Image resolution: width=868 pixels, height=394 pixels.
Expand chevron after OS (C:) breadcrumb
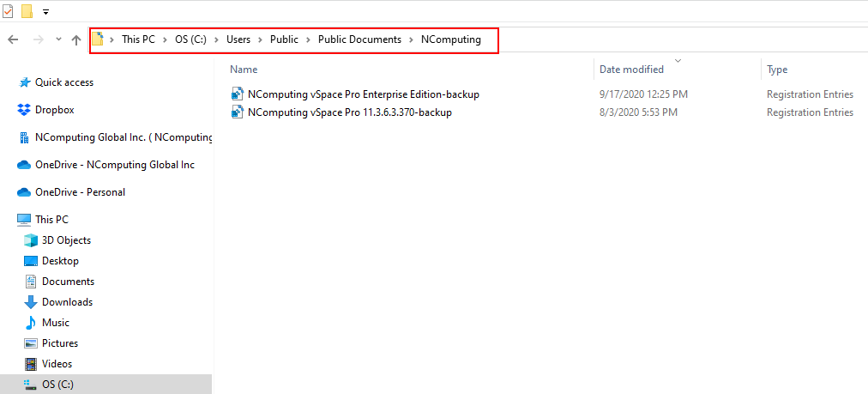pos(216,39)
